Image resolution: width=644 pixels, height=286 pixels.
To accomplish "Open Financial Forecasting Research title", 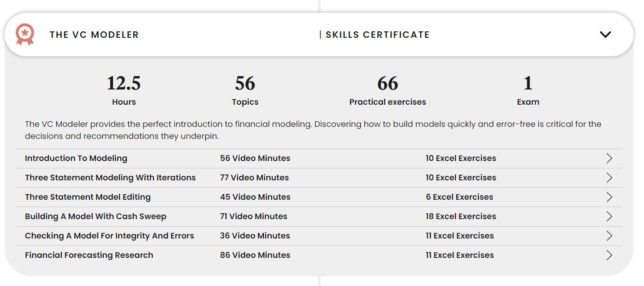I will pyautogui.click(x=89, y=255).
